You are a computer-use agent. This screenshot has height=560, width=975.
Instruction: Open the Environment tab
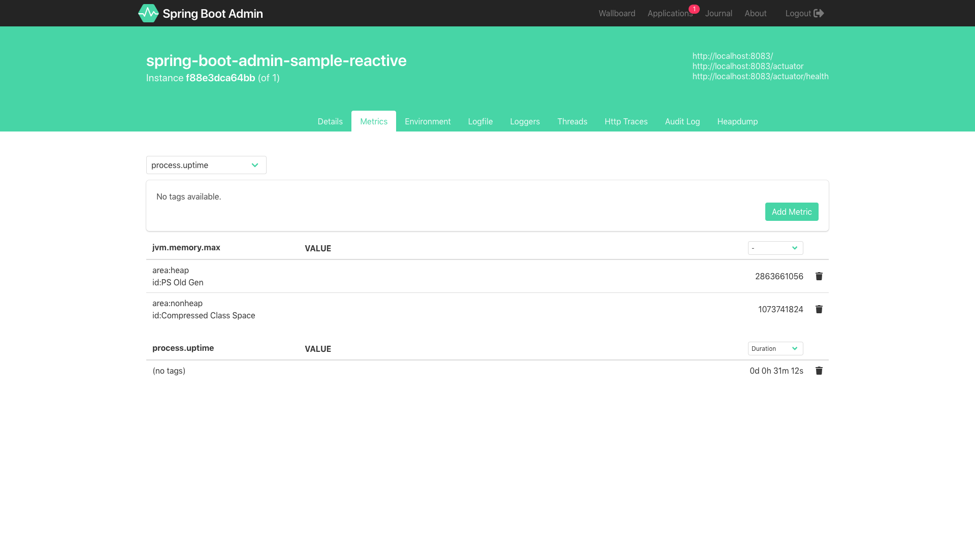click(428, 121)
